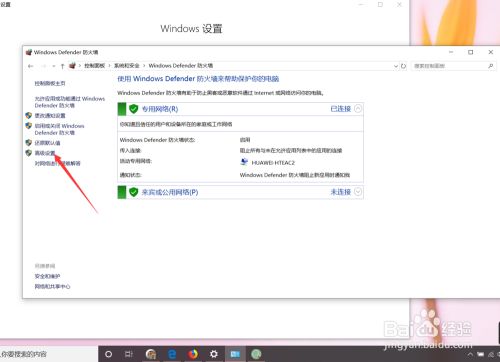The height and width of the screenshot is (362, 500).
Task: Go up one level with the up arrow
Action: pyautogui.click(x=62, y=66)
